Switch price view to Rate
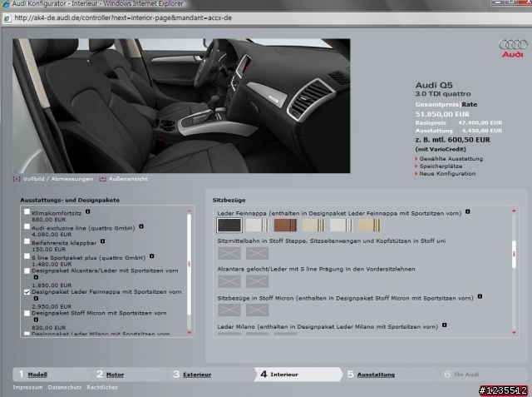 coord(469,105)
